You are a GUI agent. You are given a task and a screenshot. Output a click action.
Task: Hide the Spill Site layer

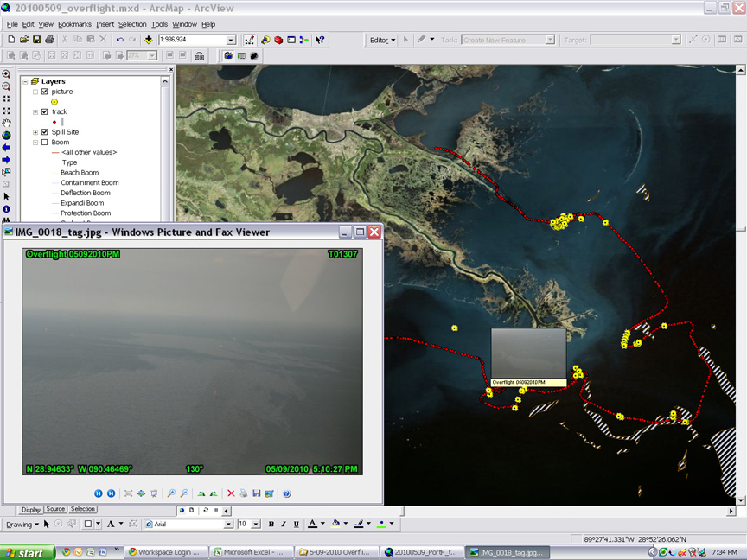point(44,132)
